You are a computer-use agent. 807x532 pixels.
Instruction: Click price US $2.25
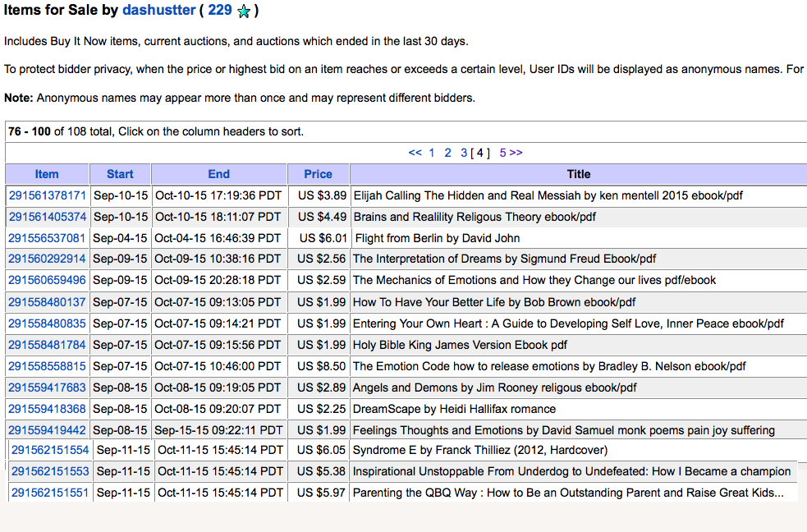pos(321,409)
